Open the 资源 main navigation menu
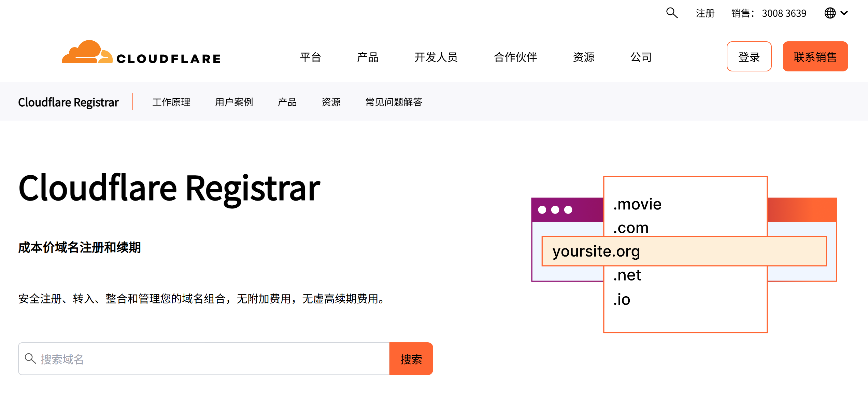Screen dimensions: 868x397 point(583,57)
